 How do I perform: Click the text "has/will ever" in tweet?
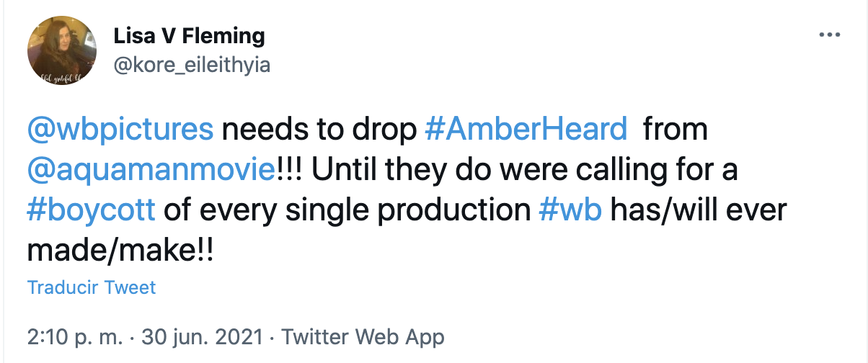tap(699, 210)
